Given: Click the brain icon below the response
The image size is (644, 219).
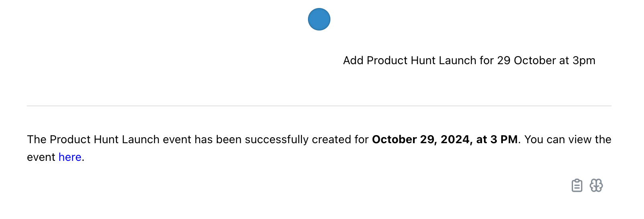Looking at the screenshot, I should [x=596, y=185].
